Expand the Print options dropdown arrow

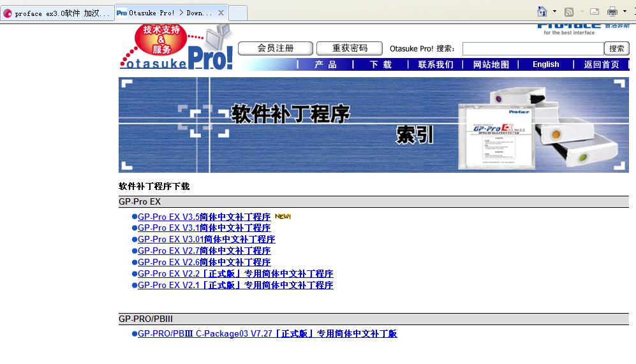point(625,11)
